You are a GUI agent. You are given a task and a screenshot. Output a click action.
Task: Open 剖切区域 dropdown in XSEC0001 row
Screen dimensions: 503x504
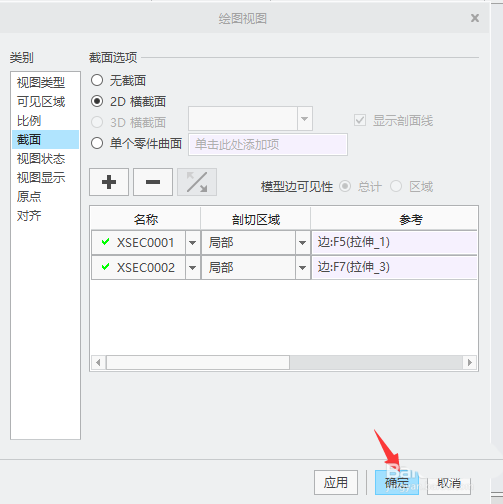[302, 243]
